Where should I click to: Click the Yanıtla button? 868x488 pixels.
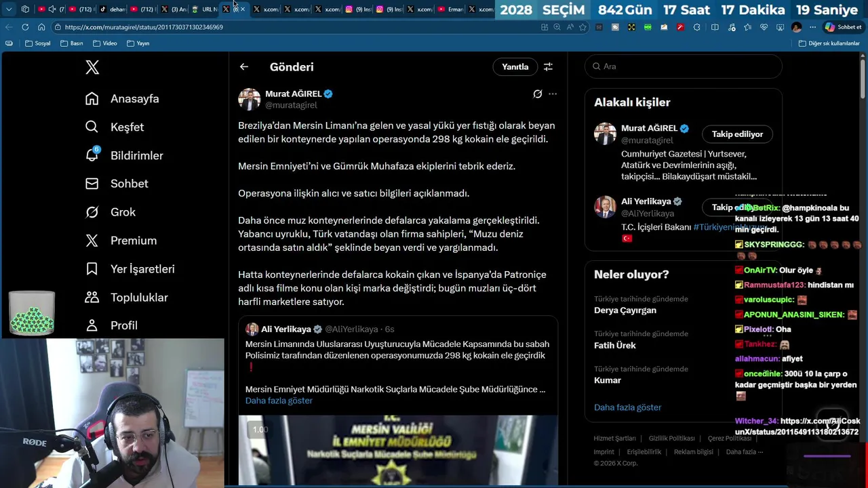(x=515, y=66)
